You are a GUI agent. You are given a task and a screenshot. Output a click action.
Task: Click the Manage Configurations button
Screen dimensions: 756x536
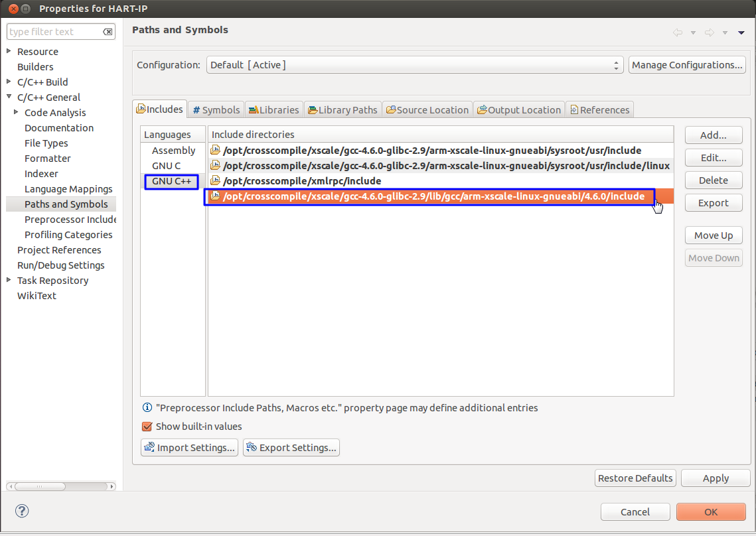coord(687,64)
